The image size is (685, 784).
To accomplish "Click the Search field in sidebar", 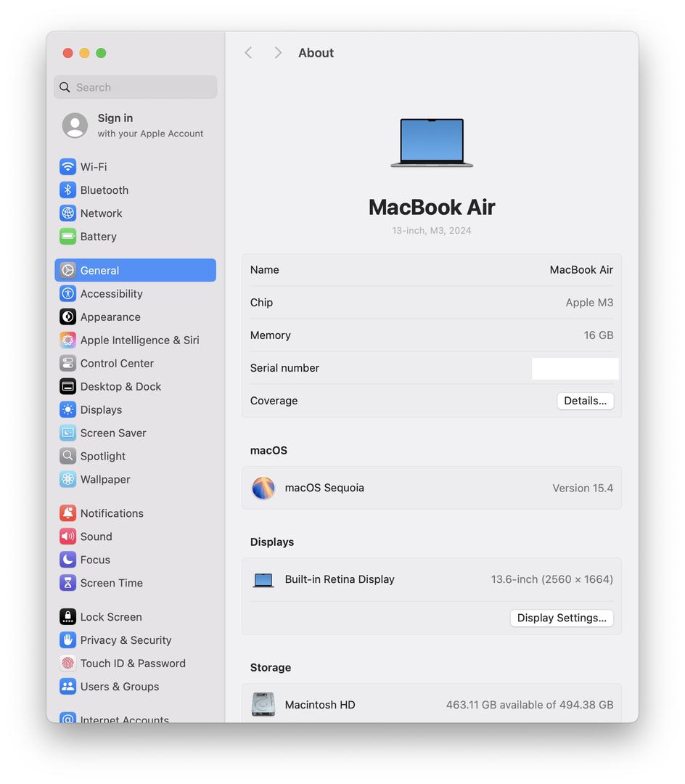I will point(135,87).
